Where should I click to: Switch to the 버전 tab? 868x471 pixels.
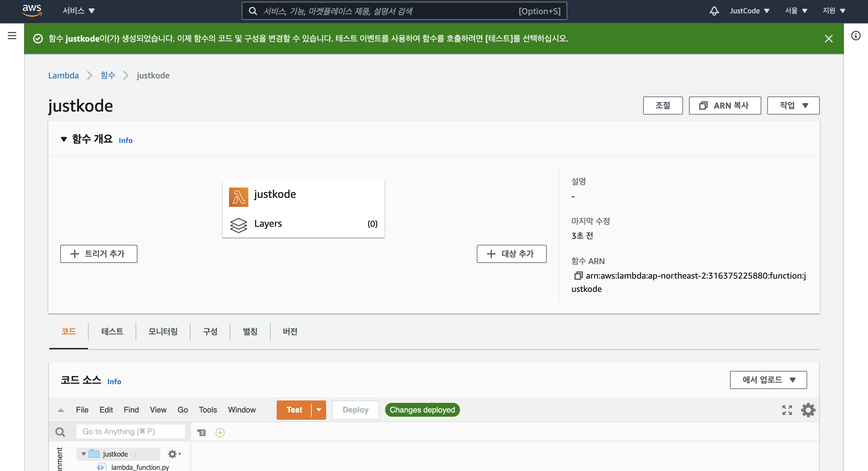coord(290,331)
